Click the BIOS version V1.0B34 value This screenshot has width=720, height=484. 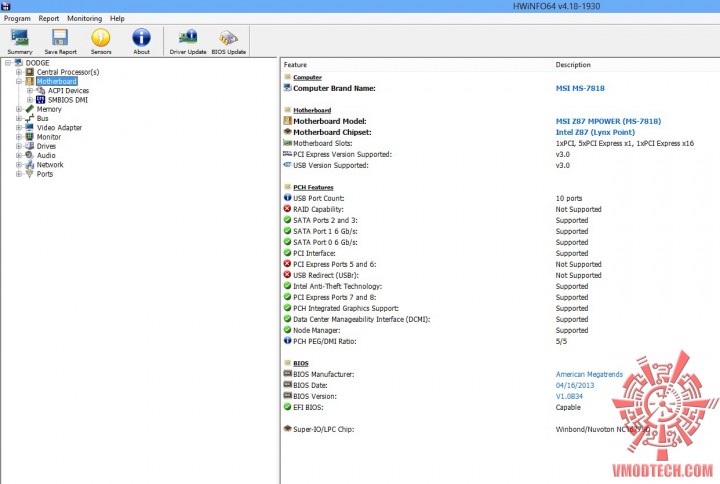click(569, 396)
